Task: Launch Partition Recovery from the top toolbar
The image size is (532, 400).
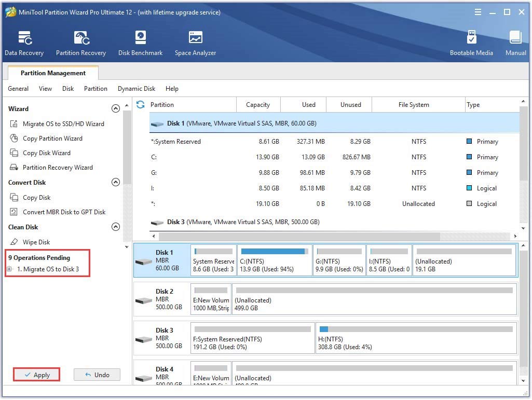Action: point(81,42)
